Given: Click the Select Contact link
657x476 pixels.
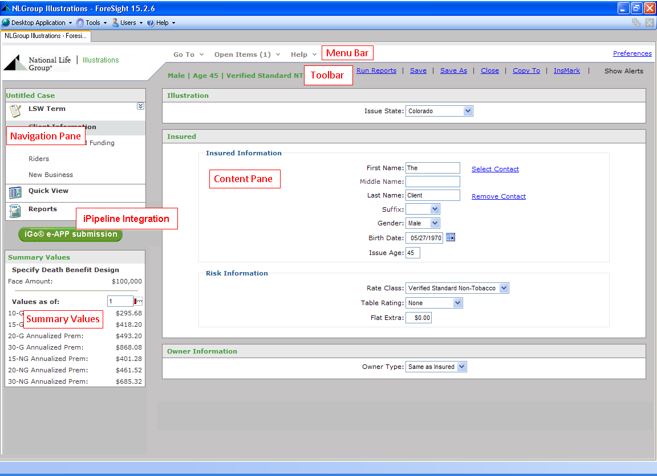Looking at the screenshot, I should click(x=495, y=169).
